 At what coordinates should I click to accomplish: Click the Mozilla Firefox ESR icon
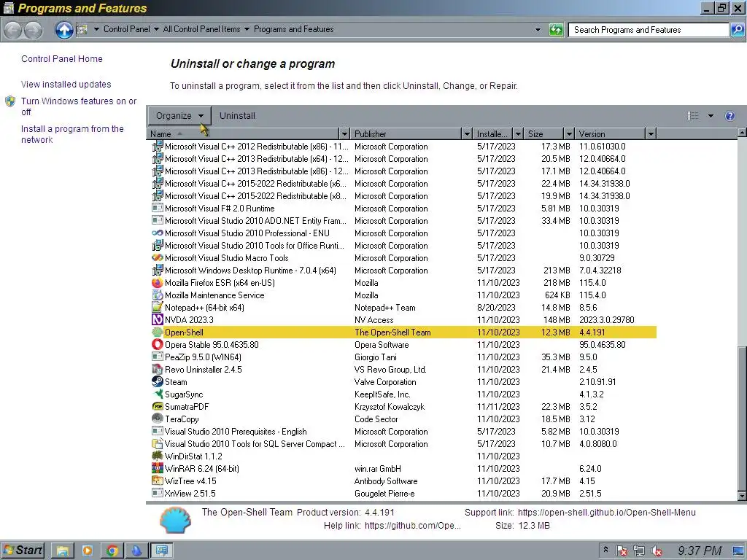pyautogui.click(x=158, y=282)
